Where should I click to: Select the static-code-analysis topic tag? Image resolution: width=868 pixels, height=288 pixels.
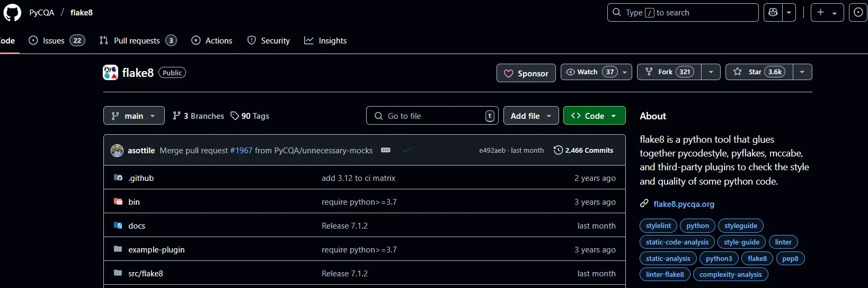(677, 242)
